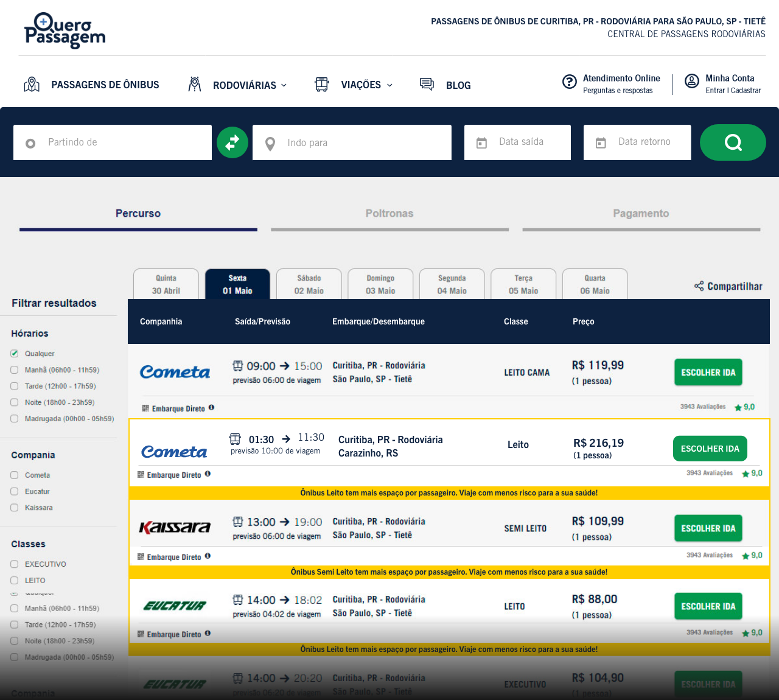
Task: Click the rating star on the 09:00 Cometa trip
Action: pyautogui.click(x=738, y=408)
